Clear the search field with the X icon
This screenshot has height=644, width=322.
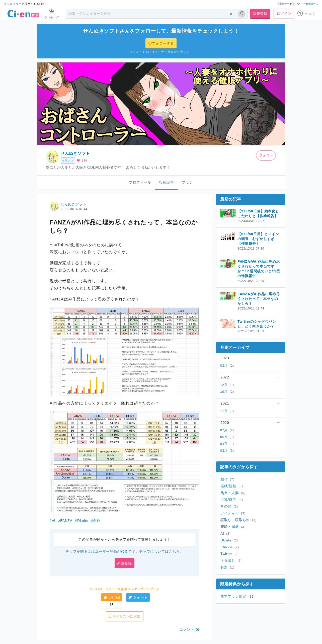click(x=231, y=14)
